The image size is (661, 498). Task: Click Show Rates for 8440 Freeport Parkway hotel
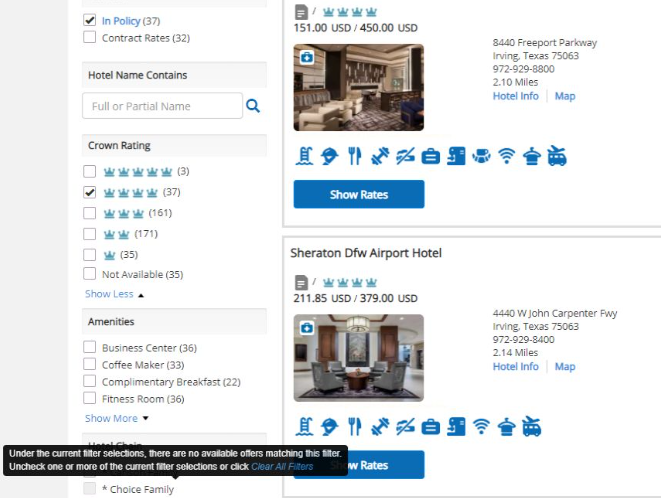pos(359,194)
